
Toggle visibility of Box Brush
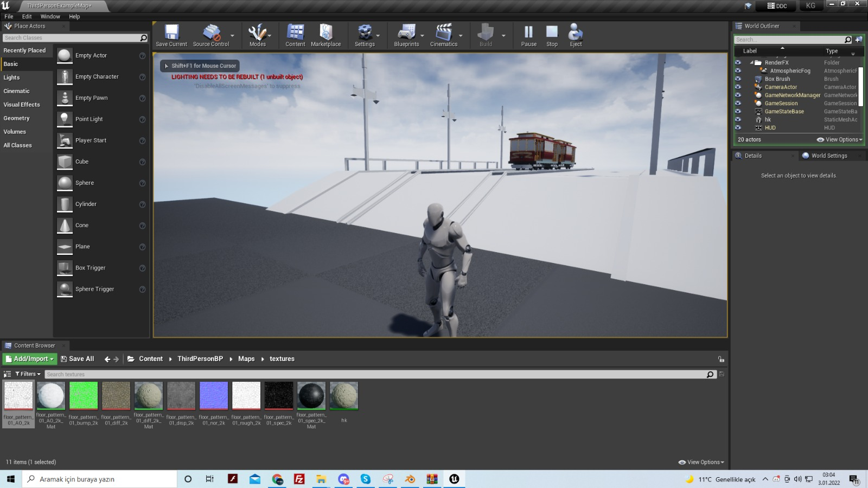pos(738,79)
